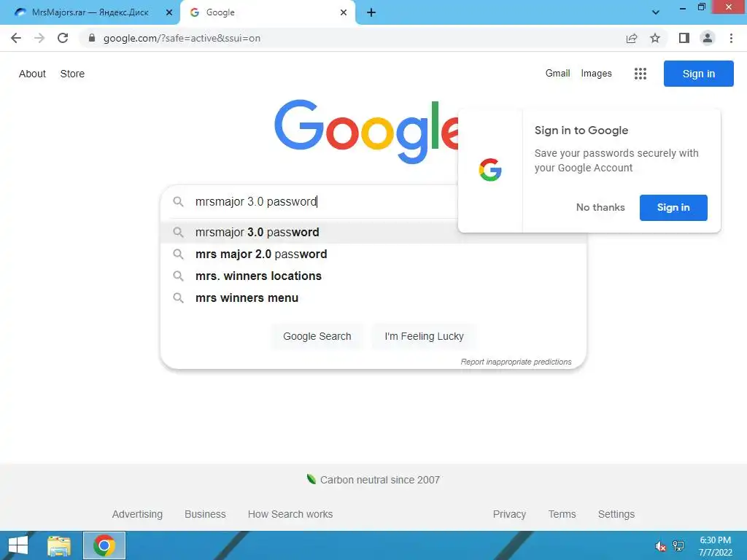Share this page using the share icon
The image size is (747, 560).
tap(632, 38)
